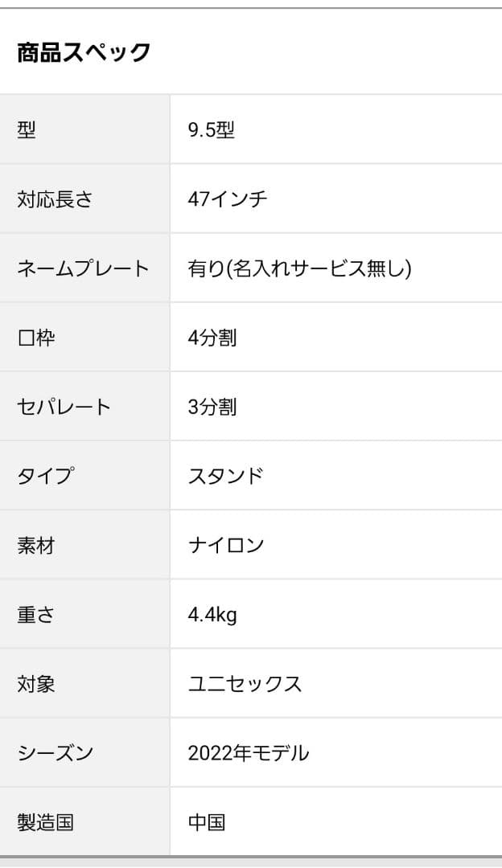
Task: Select the 口枠 label
Action: pos(36,338)
